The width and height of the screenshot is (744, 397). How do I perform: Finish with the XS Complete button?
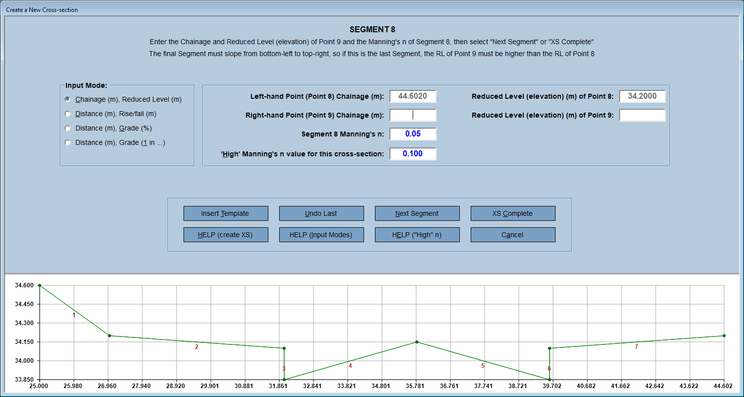[513, 213]
